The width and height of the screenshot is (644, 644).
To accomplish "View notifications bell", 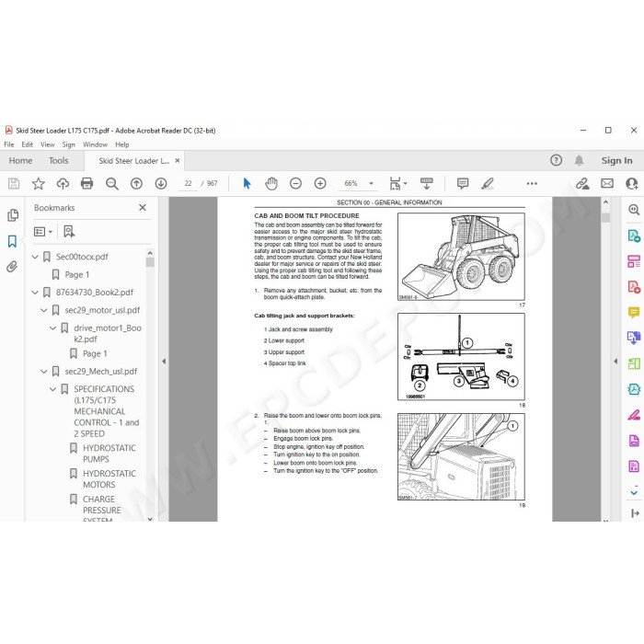I will point(579,160).
